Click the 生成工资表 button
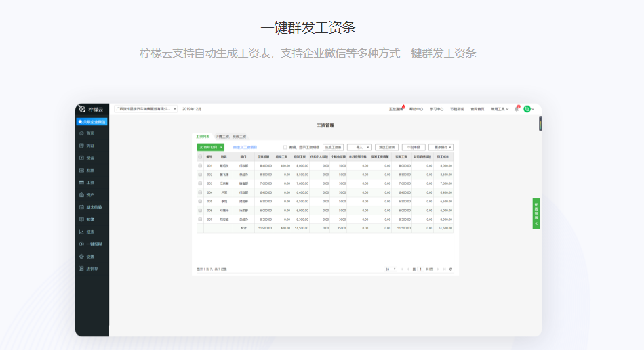The height and width of the screenshot is (350, 644). (333, 148)
